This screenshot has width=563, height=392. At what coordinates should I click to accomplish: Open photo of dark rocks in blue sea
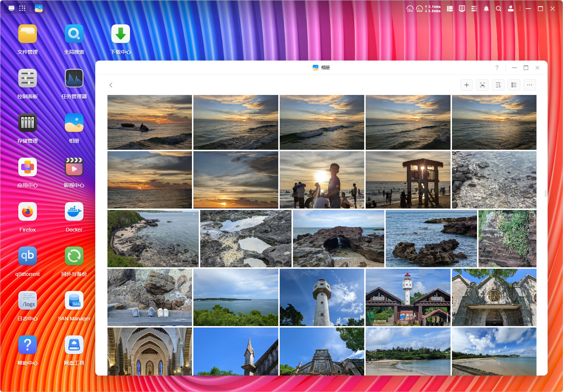431,239
